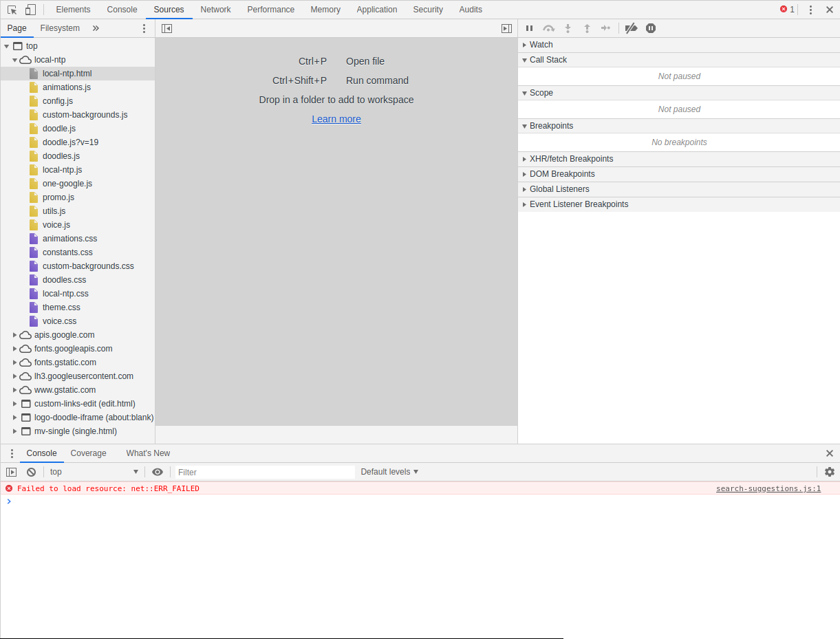
Task: Click the Learn more link
Action: 336,119
